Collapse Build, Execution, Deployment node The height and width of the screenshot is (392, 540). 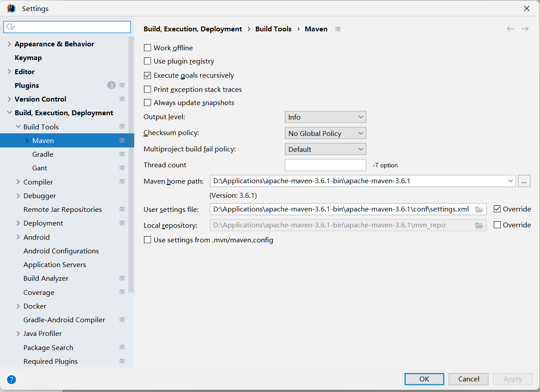coord(9,113)
